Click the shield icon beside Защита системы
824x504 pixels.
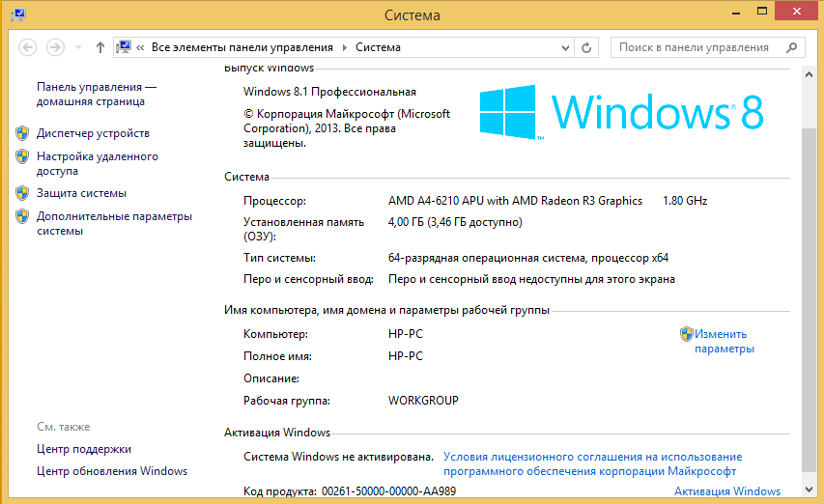click(22, 193)
